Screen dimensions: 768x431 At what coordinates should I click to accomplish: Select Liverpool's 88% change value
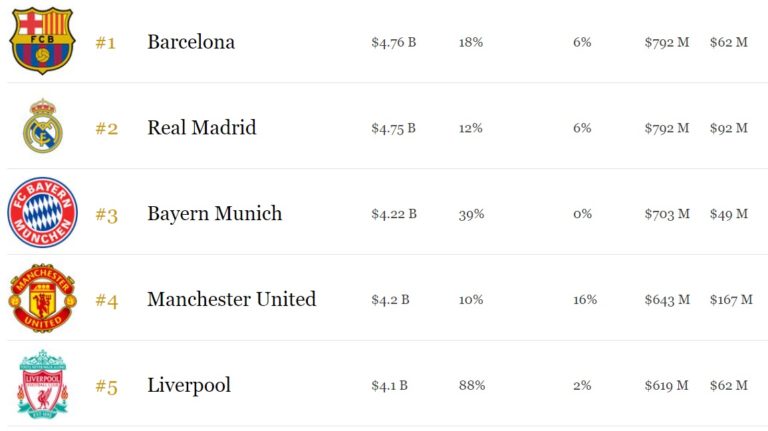coord(472,385)
